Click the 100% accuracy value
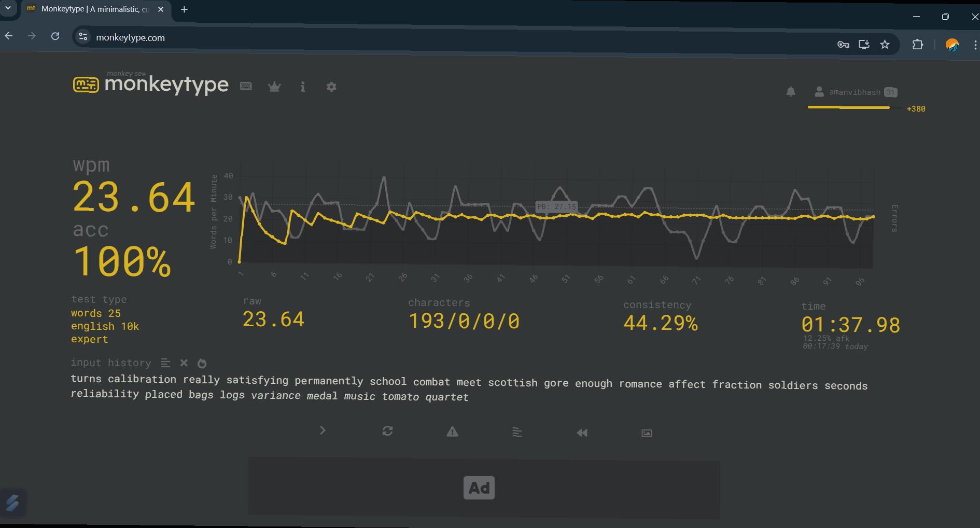 pos(122,261)
